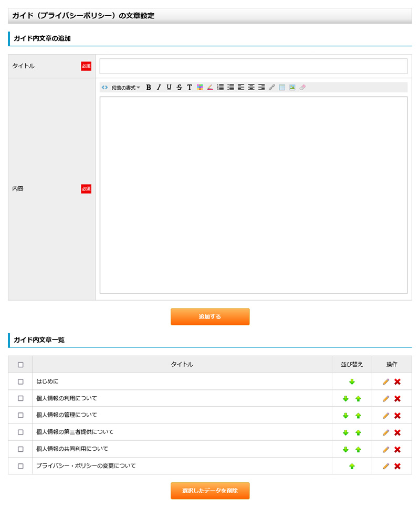
Task: Click the 選択したデータを削除 button
Action: click(210, 491)
